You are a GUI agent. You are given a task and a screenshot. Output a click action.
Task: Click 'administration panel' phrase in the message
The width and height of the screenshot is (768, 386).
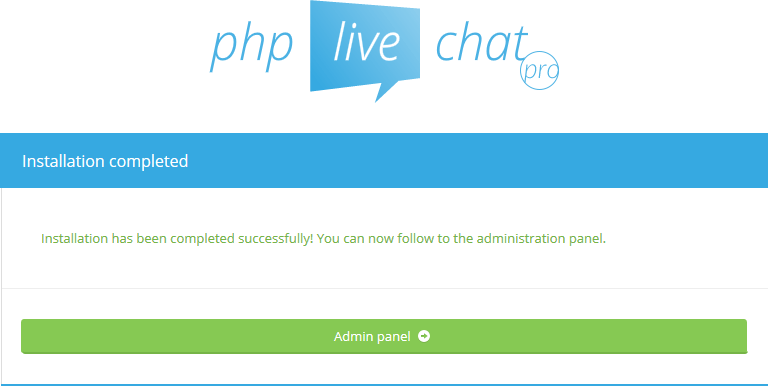tap(541, 239)
